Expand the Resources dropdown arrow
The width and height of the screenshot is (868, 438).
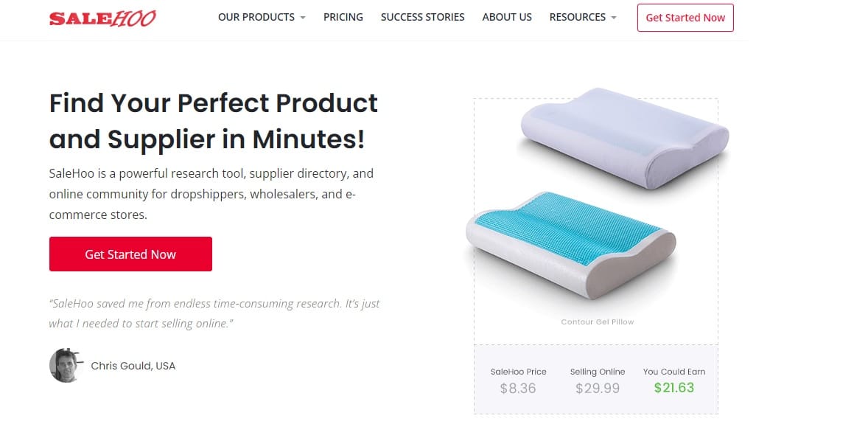click(x=613, y=18)
